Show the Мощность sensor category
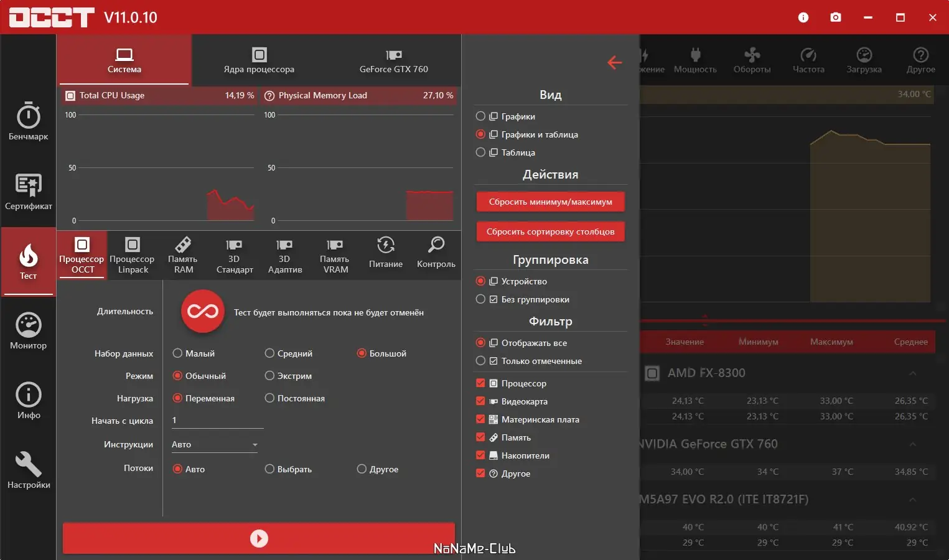Screen dimensions: 949x560 [695, 60]
